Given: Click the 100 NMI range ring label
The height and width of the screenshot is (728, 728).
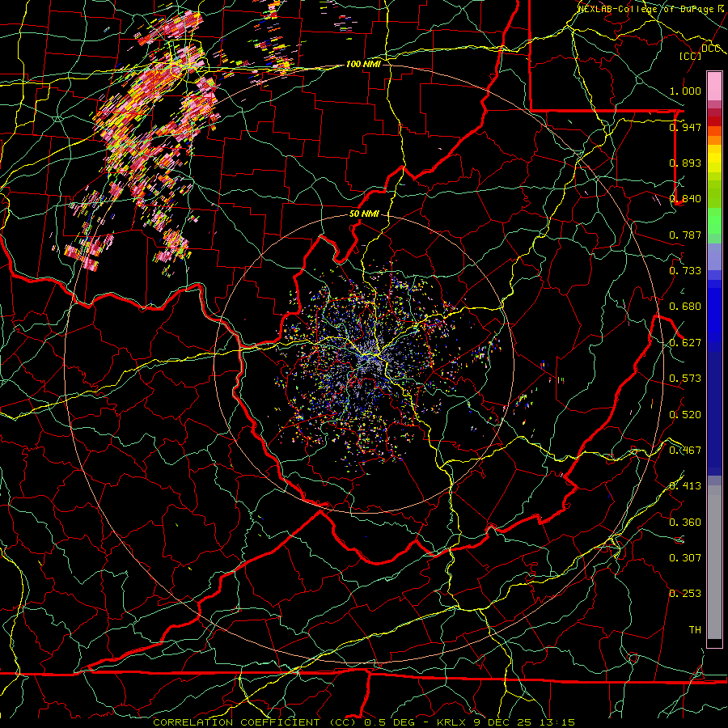Looking at the screenshot, I should coord(363,64).
